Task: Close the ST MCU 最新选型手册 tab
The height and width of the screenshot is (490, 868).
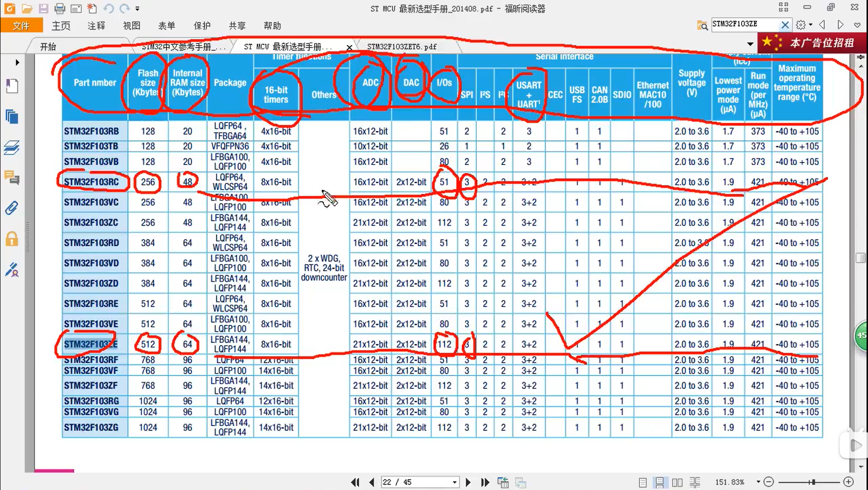Action: click(349, 47)
